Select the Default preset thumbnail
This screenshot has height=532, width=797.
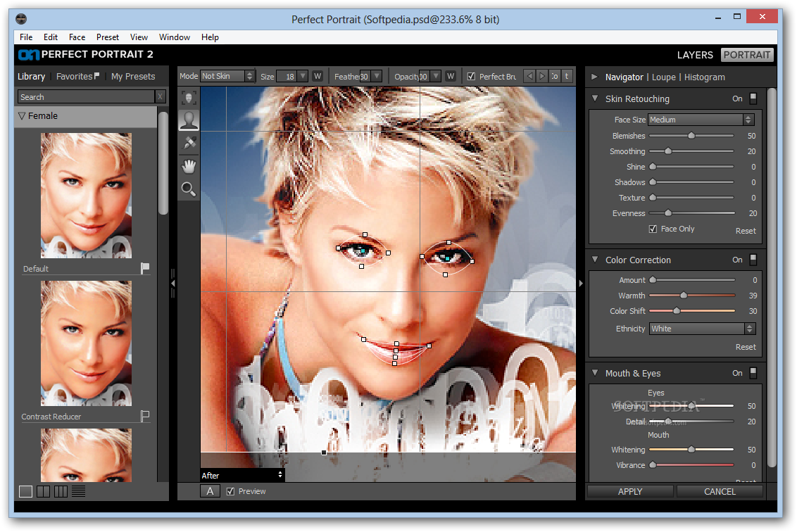[86, 196]
